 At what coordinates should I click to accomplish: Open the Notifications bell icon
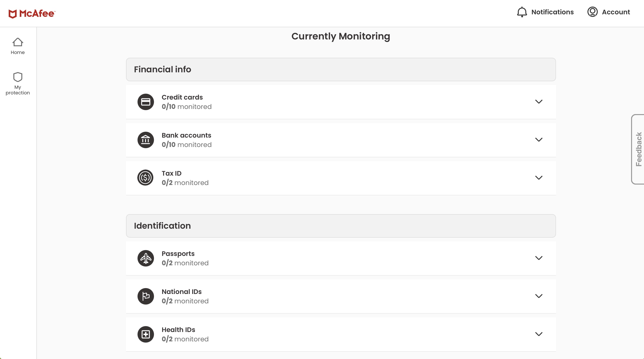(x=522, y=12)
